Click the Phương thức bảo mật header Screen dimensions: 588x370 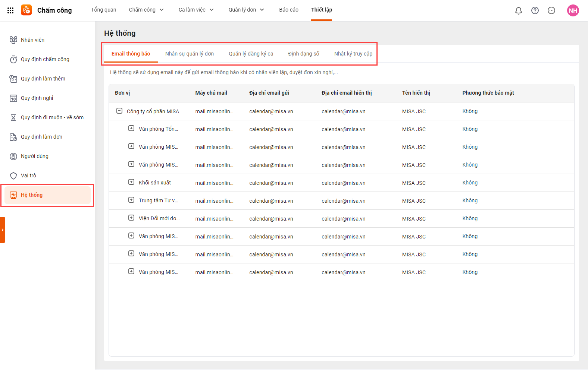tap(488, 93)
